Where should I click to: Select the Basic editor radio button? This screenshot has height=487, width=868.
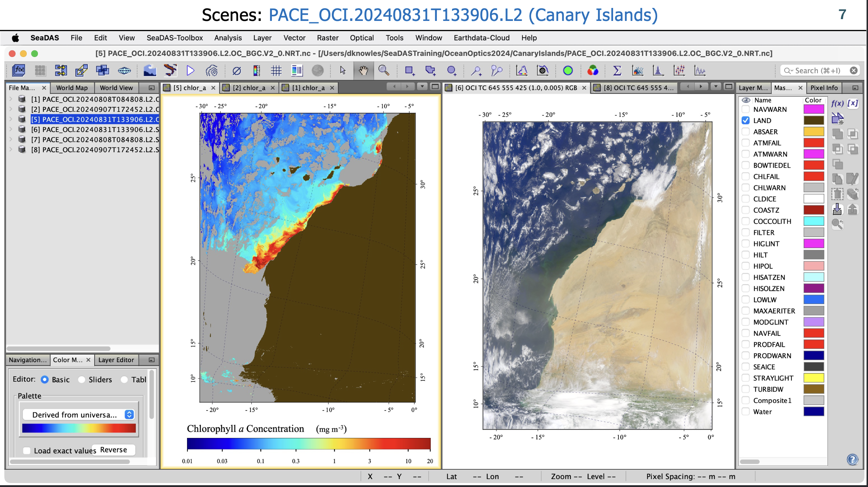(45, 379)
